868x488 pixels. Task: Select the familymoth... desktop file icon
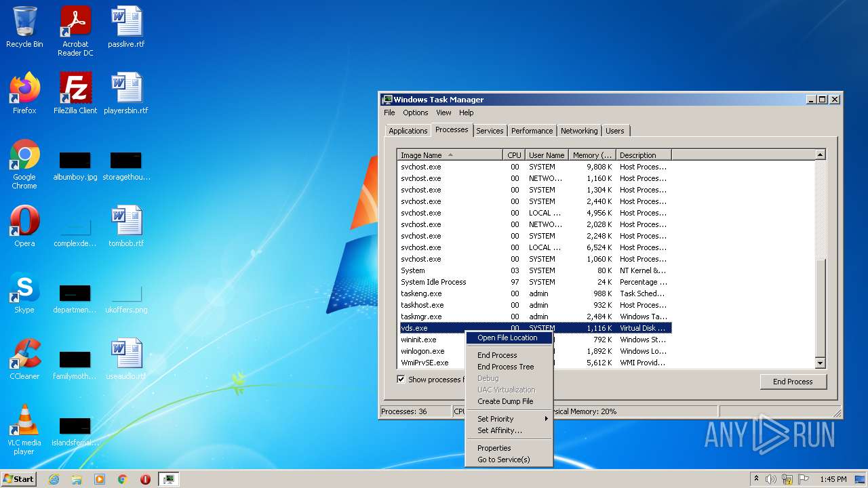point(75,365)
